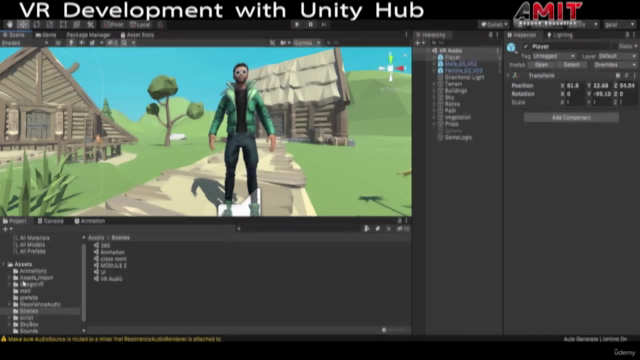Open the VR Audio scene asset

pyautogui.click(x=108, y=279)
